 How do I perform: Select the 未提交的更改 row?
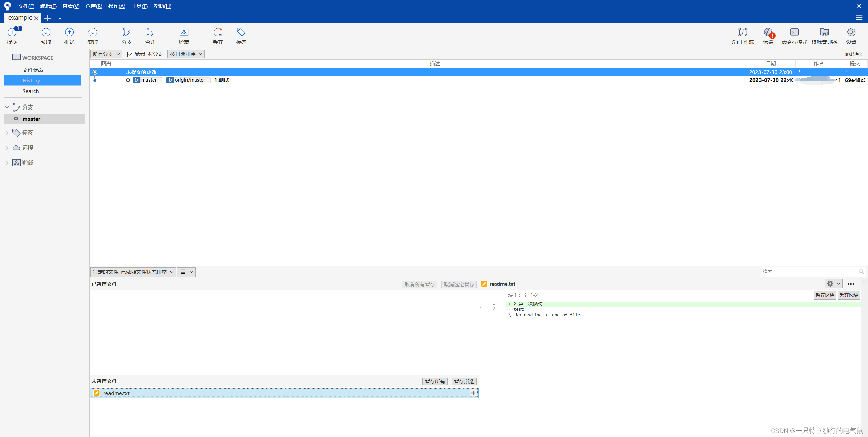click(x=478, y=72)
